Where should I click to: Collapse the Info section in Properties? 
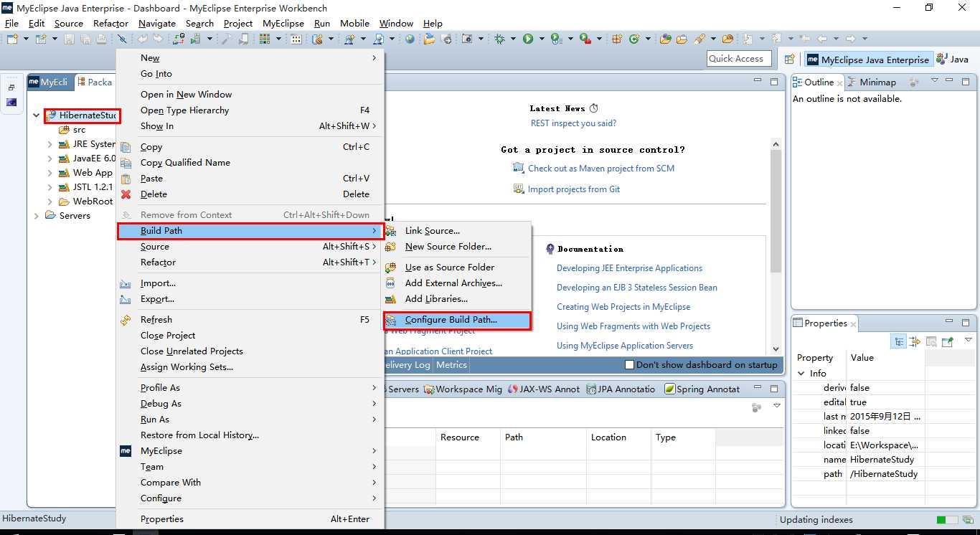(x=801, y=374)
